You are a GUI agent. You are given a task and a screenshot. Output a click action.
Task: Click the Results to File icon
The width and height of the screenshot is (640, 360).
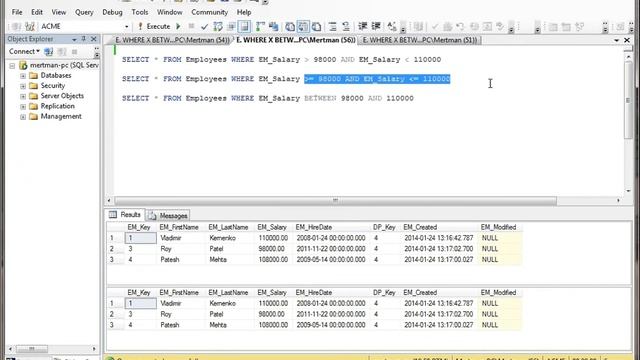click(316, 27)
